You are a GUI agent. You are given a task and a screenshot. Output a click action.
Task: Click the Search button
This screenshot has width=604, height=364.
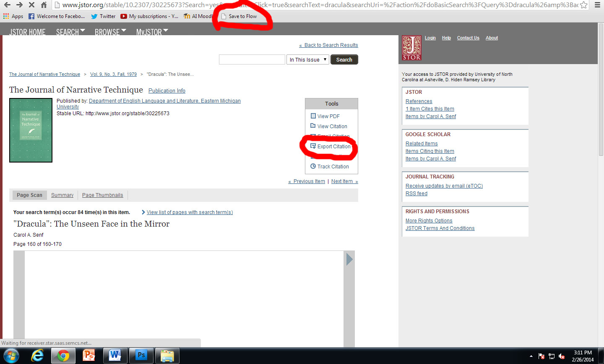[x=344, y=59]
